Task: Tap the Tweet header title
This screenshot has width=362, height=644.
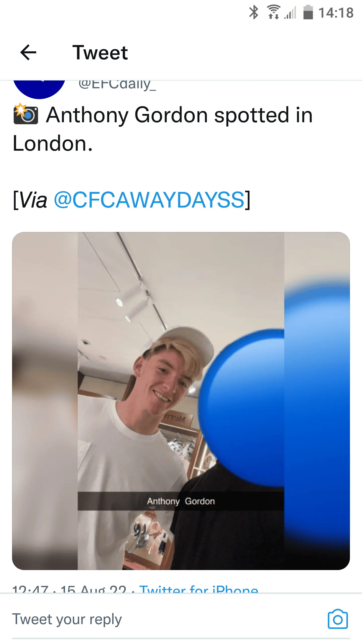Action: tap(100, 53)
